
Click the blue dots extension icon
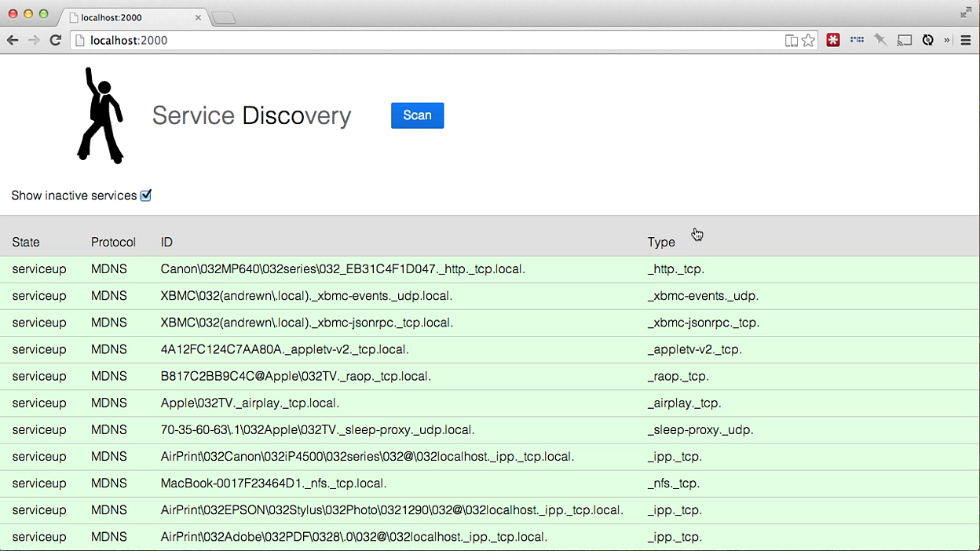(856, 40)
